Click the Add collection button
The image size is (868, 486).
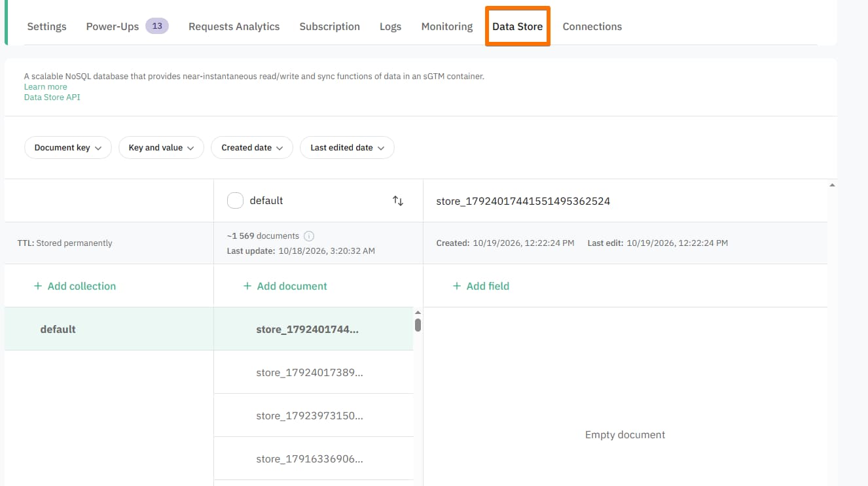pyautogui.click(x=75, y=286)
